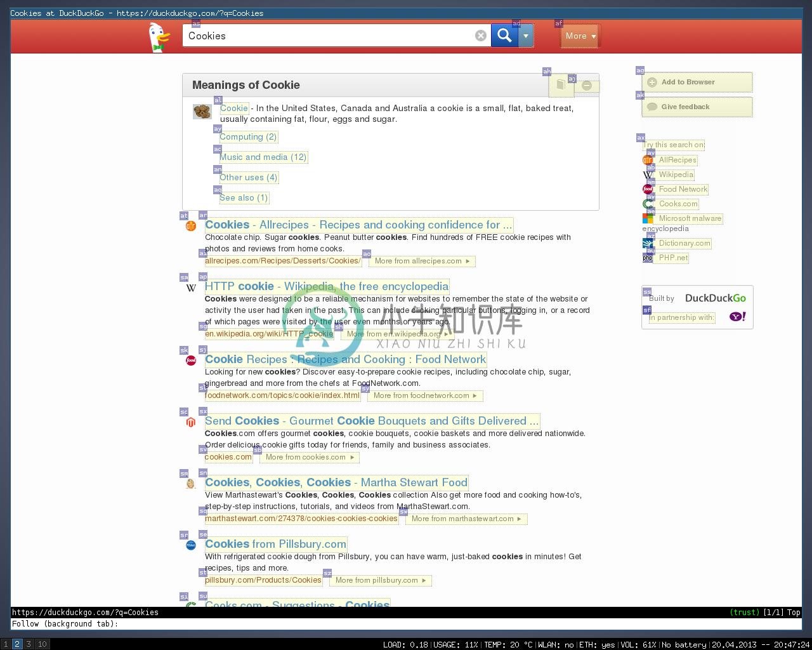The width and height of the screenshot is (812, 650).
Task: Expand Music and media (12) meanings
Action: tap(263, 157)
